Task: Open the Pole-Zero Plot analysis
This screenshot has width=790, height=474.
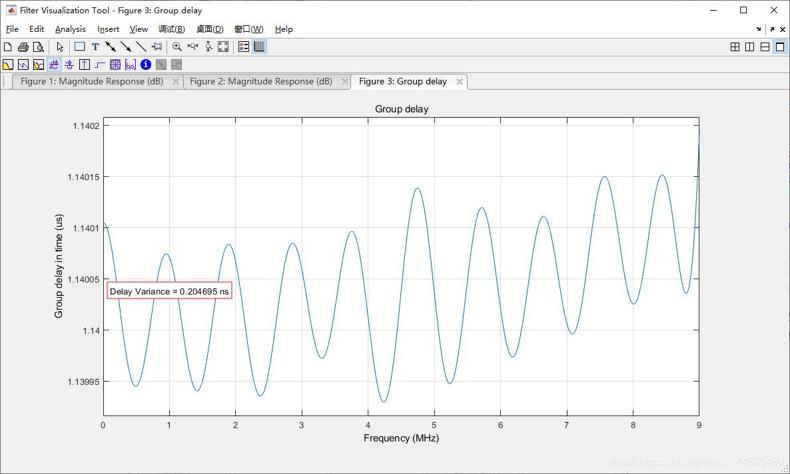Action: tap(115, 64)
